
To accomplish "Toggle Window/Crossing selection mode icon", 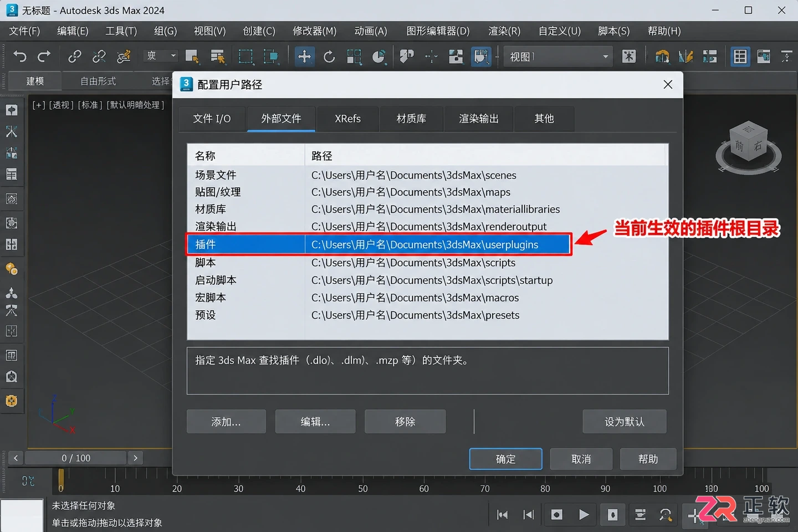I will (x=271, y=56).
